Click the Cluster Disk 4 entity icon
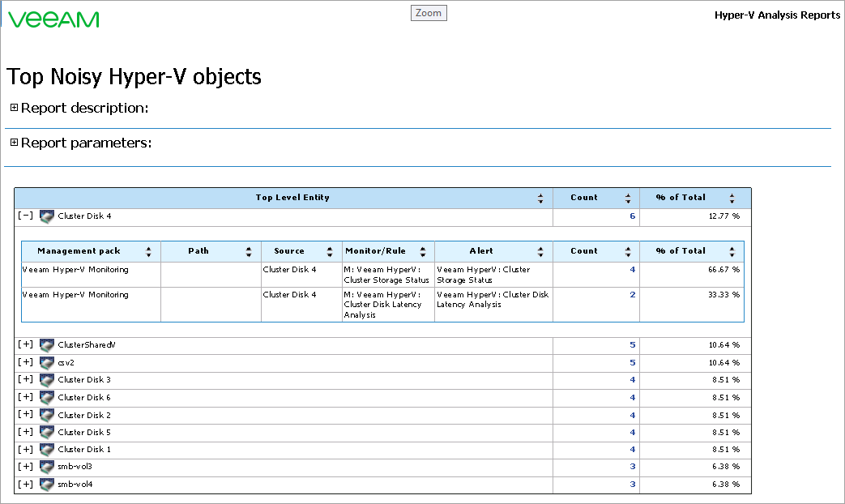Image resolution: width=845 pixels, height=504 pixels. [47, 216]
